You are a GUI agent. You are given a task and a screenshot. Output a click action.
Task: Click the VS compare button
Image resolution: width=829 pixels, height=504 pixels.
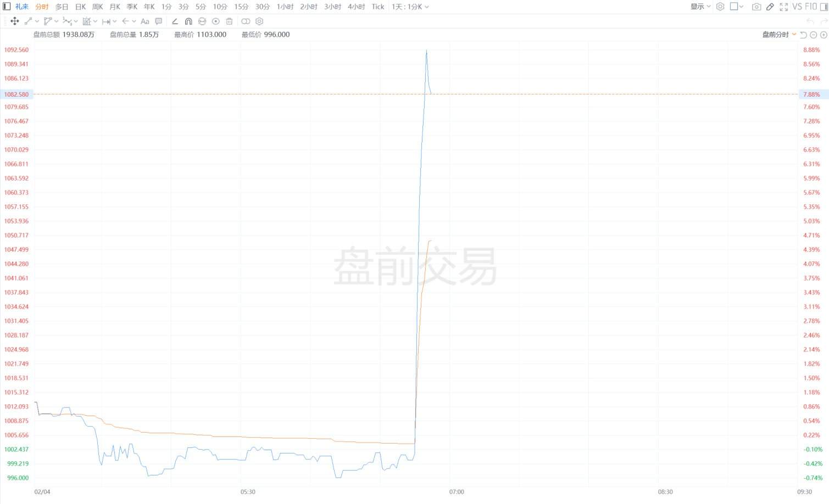click(x=797, y=7)
